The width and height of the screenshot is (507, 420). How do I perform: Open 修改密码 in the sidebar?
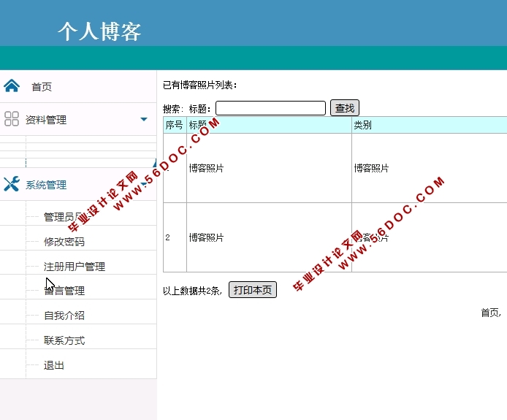pos(64,242)
